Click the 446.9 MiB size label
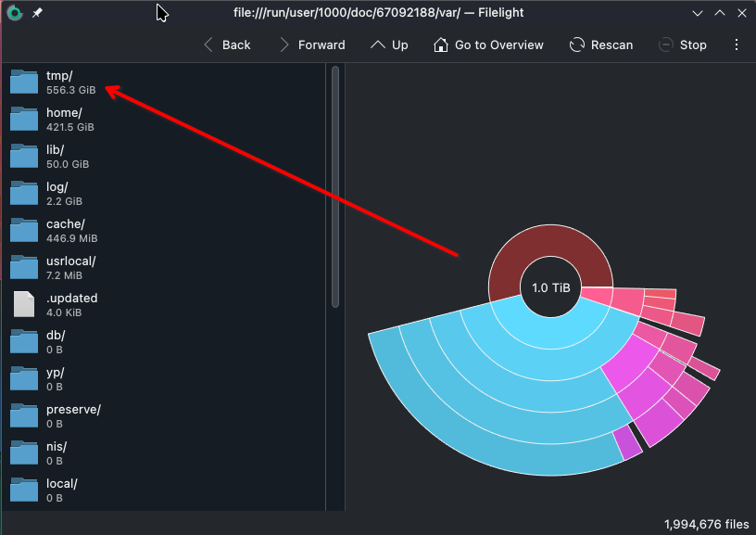The height and width of the screenshot is (535, 756). pos(72,239)
